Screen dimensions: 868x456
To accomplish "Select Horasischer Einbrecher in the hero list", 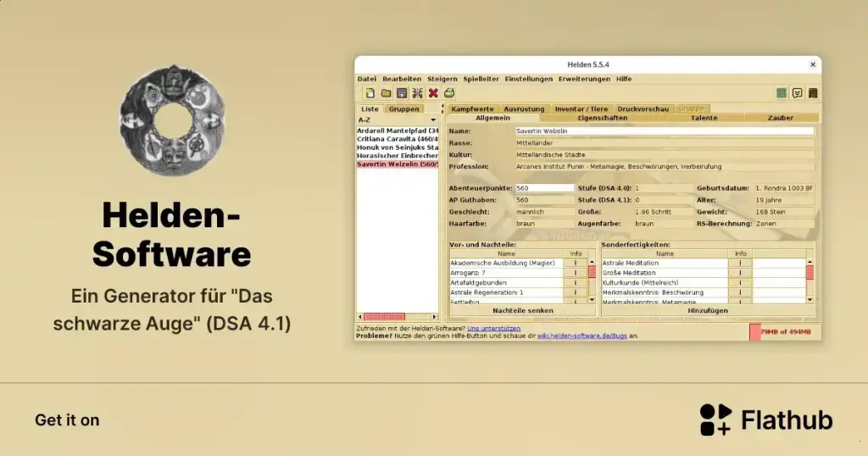I will 398,155.
